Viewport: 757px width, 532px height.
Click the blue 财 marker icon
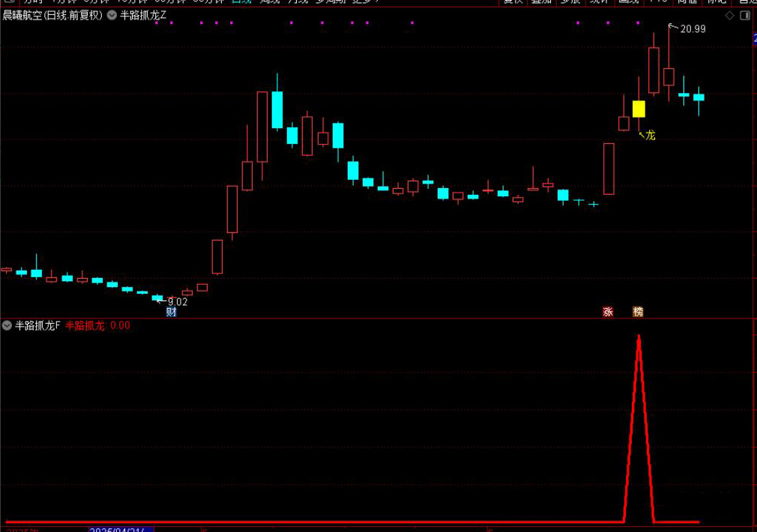tap(171, 312)
